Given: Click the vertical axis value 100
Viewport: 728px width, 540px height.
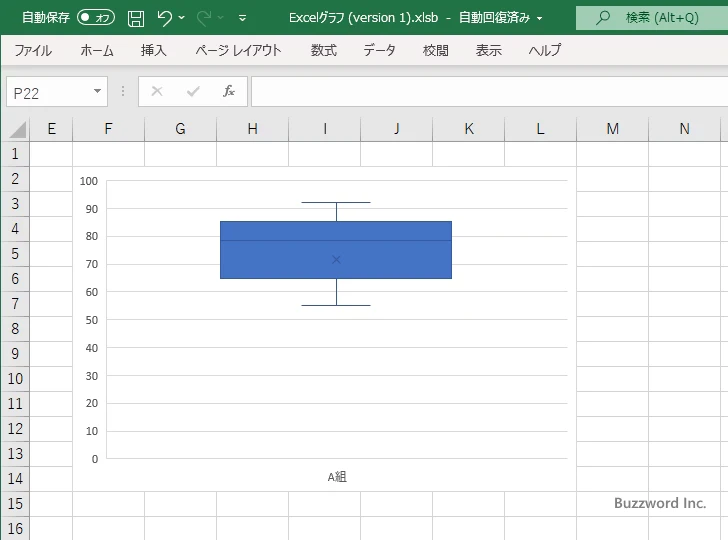Looking at the screenshot, I should (x=89, y=181).
